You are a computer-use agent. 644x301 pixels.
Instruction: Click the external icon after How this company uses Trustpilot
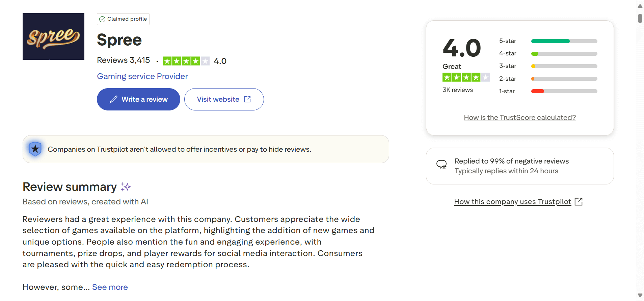pyautogui.click(x=579, y=202)
